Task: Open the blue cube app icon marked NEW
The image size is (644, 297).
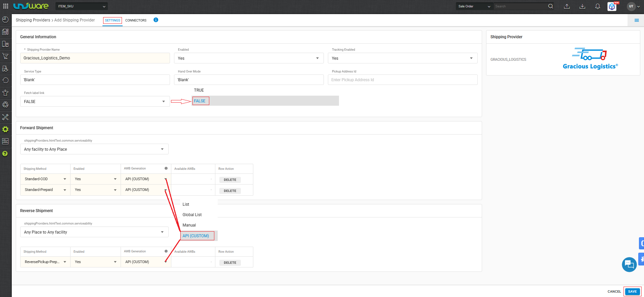Action: pos(612,6)
